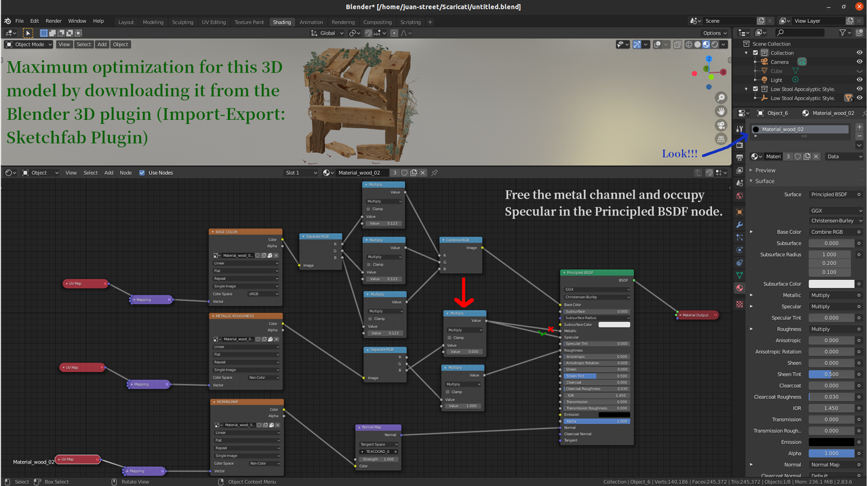Open the Render menu

54,21
